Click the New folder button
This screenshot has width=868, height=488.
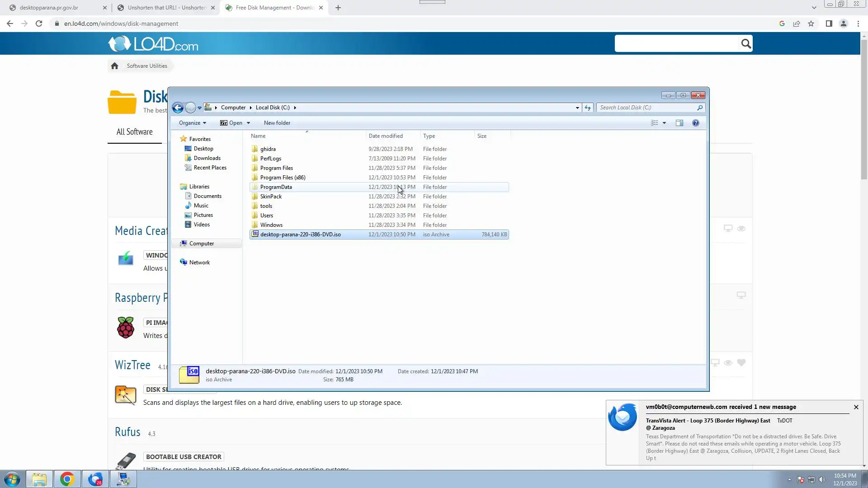(x=277, y=123)
